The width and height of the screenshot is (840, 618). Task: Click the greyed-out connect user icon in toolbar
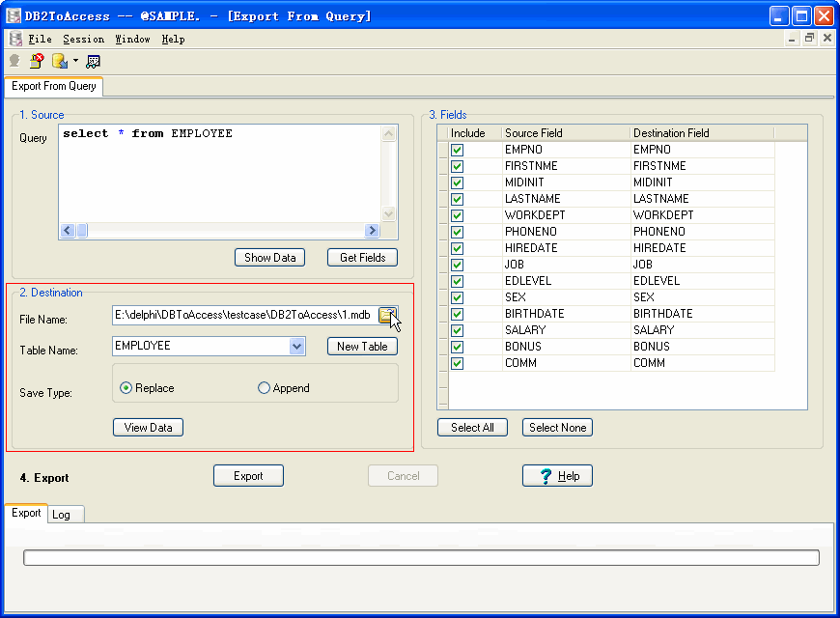point(14,61)
